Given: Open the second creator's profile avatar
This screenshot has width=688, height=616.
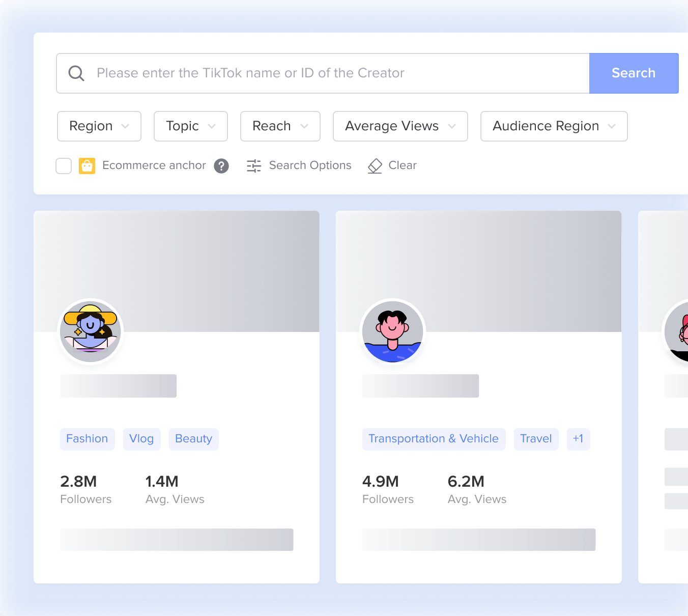Looking at the screenshot, I should [x=392, y=331].
